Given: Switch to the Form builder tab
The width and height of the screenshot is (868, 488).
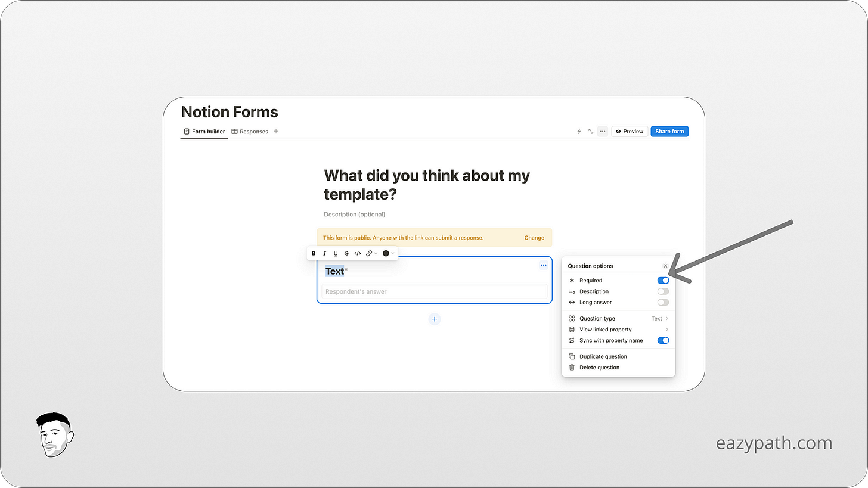Looking at the screenshot, I should tap(204, 132).
